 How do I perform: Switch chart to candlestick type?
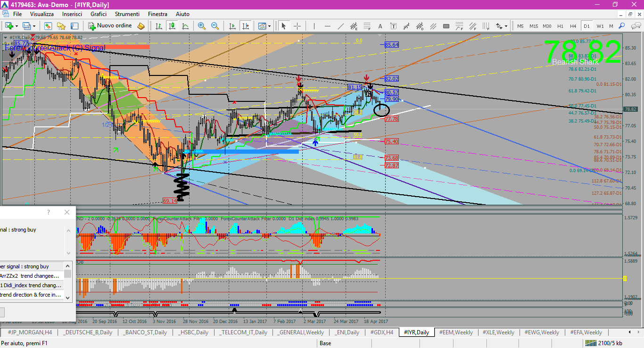[172, 26]
